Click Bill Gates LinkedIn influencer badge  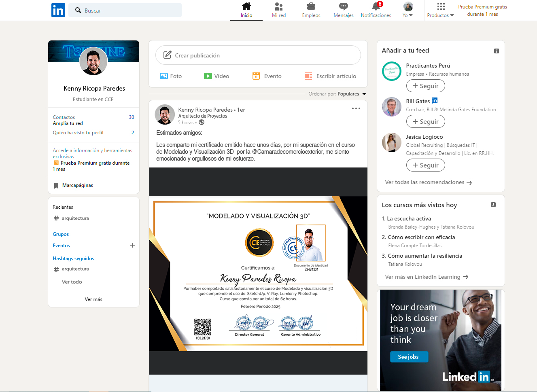tap(435, 101)
